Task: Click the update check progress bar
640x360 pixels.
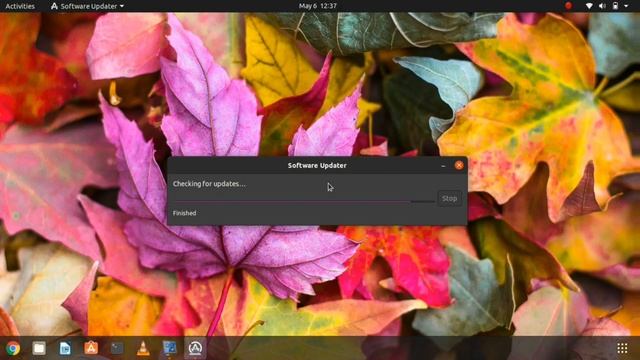Action: (x=303, y=201)
